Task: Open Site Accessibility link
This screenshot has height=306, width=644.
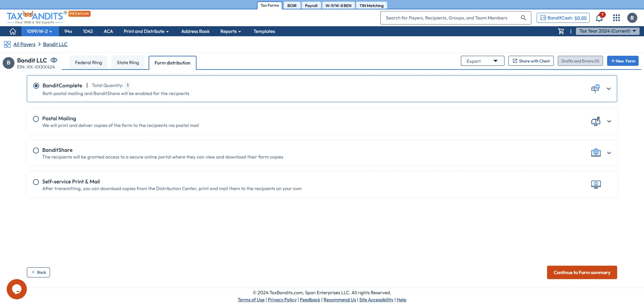Action: [x=376, y=300]
